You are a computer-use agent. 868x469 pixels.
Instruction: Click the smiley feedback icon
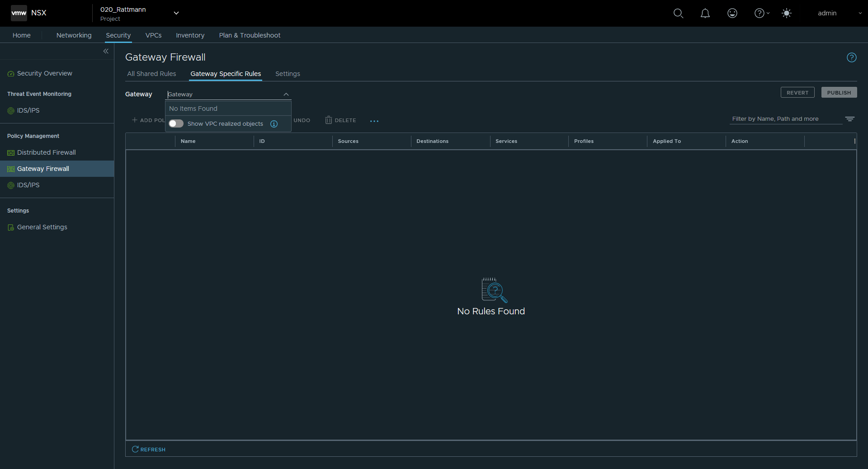coord(732,14)
